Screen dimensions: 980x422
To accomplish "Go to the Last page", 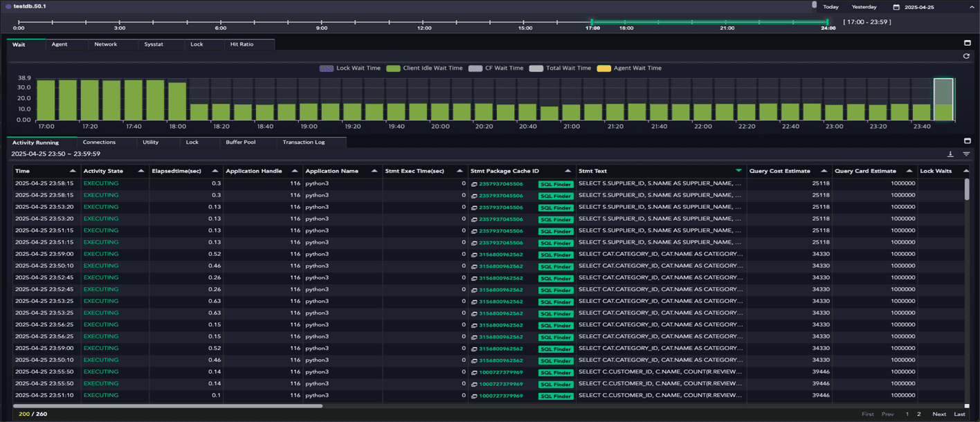I will [x=959, y=414].
